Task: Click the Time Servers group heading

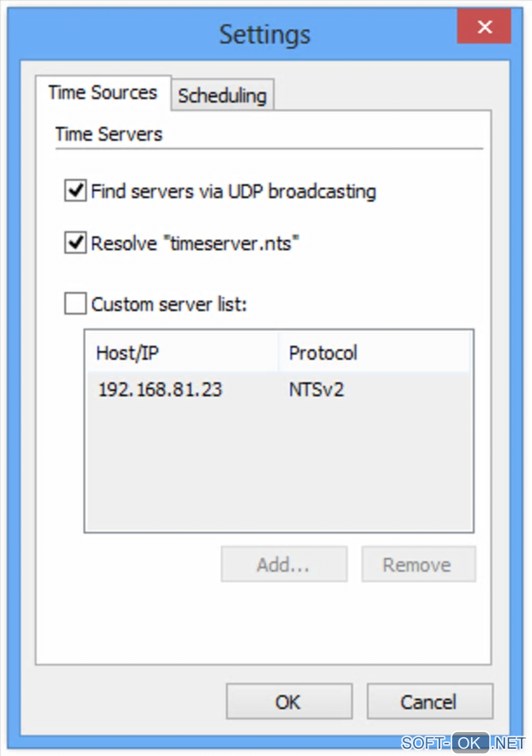Action: coord(109,135)
